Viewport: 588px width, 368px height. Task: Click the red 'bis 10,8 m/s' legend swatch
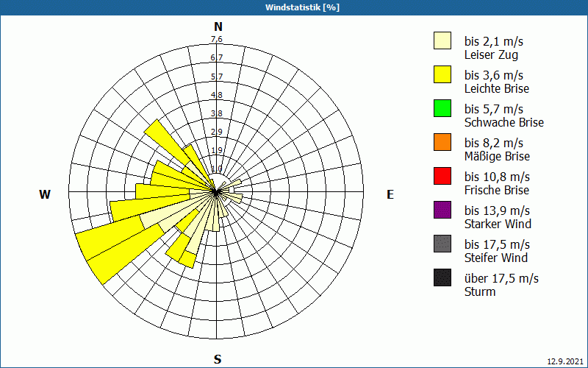click(x=442, y=176)
